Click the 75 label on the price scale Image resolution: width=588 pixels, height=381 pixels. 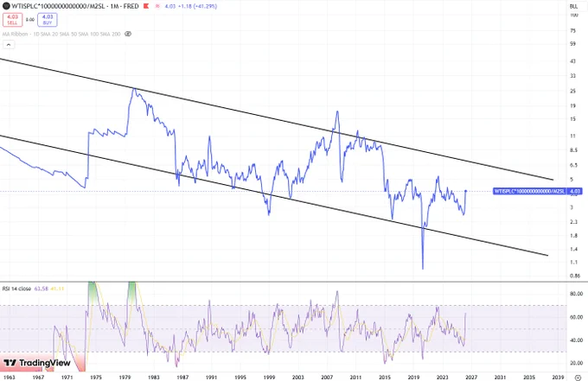click(572, 31)
